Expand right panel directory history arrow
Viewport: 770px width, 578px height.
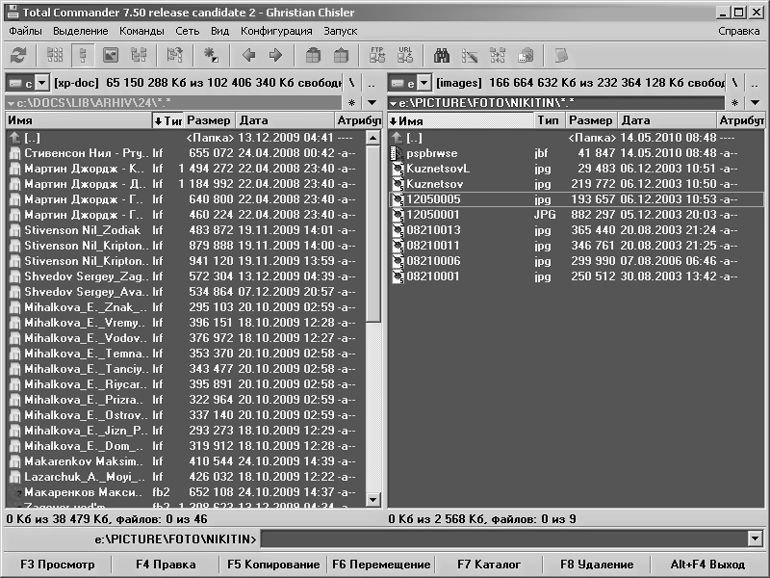pos(758,102)
